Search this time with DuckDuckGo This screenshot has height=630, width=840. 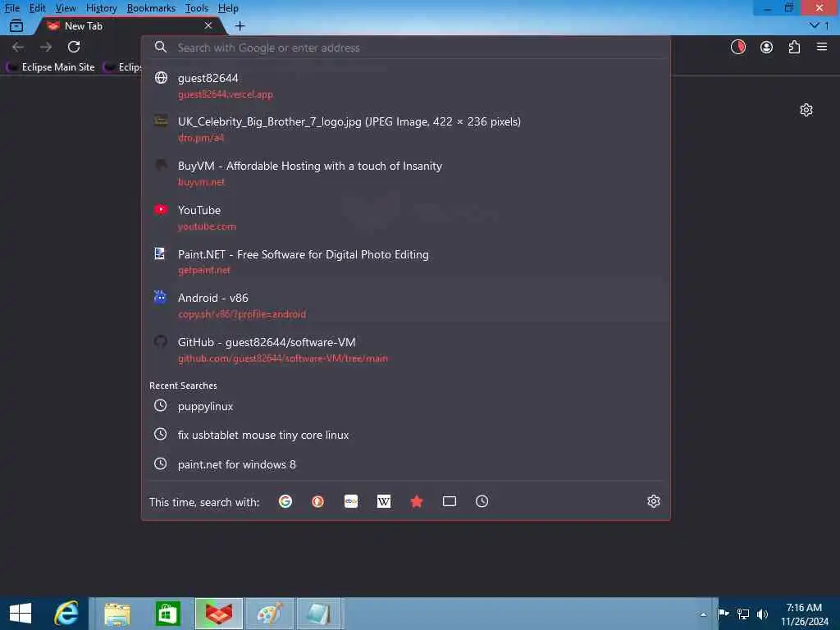click(318, 501)
